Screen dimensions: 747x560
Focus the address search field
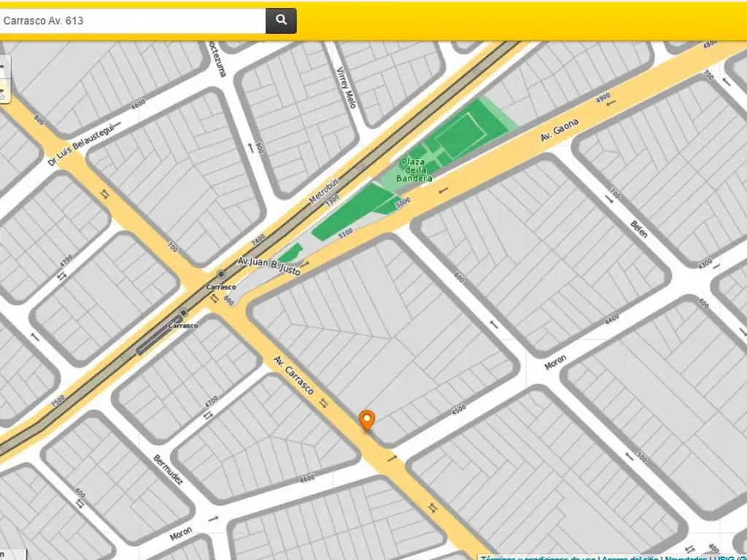click(133, 20)
